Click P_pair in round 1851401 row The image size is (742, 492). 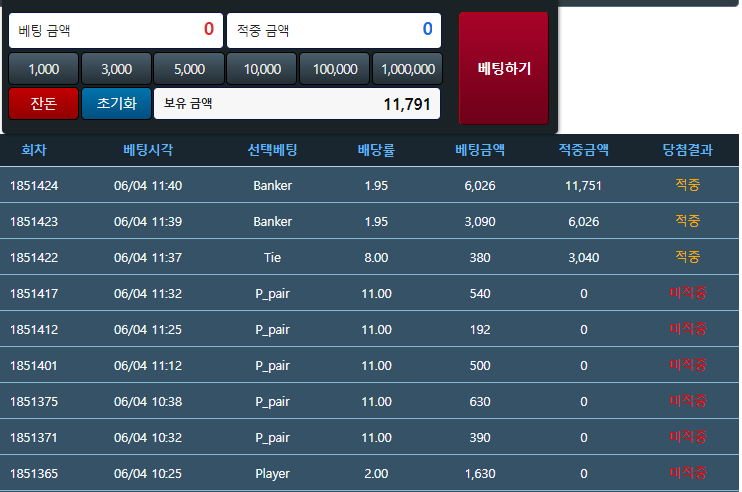273,366
